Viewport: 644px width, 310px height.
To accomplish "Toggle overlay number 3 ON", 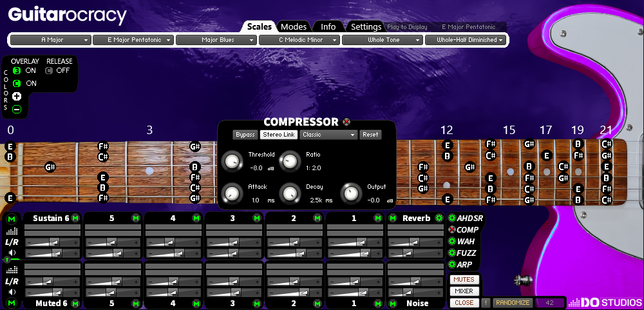I will 17,71.
